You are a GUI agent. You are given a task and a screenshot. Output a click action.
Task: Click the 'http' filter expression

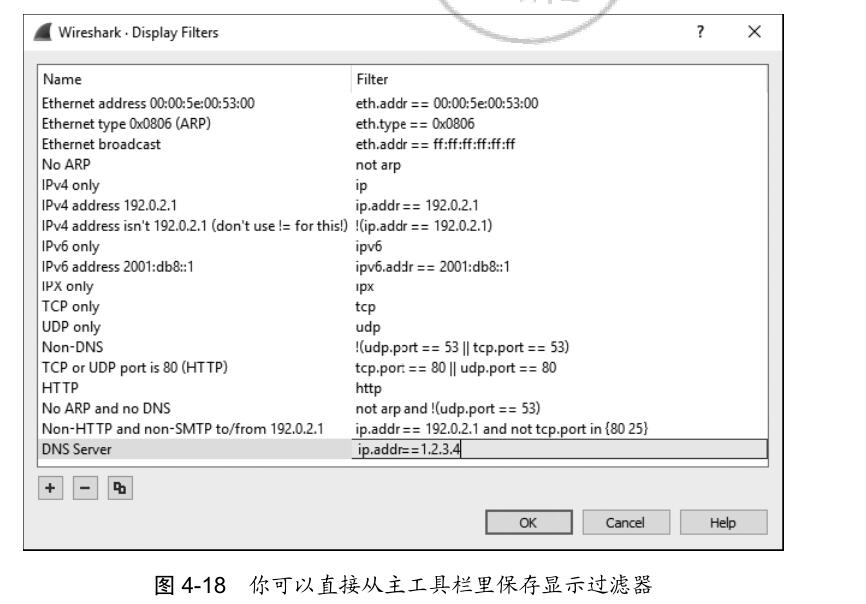(x=368, y=388)
